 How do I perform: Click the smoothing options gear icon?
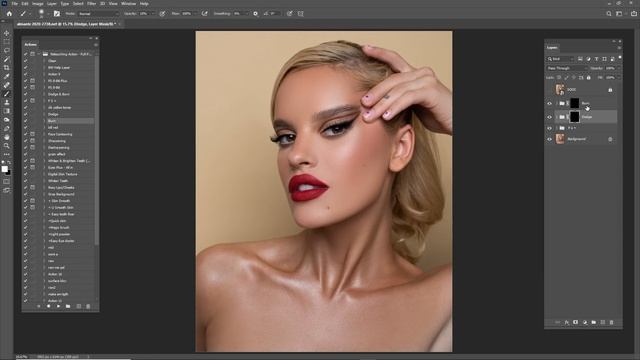coord(256,13)
